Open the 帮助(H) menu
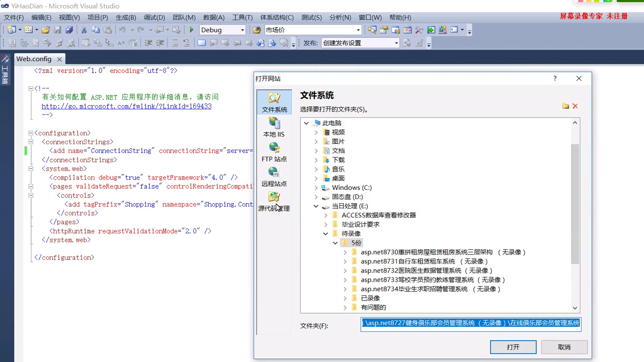The height and width of the screenshot is (362, 644). tap(400, 17)
